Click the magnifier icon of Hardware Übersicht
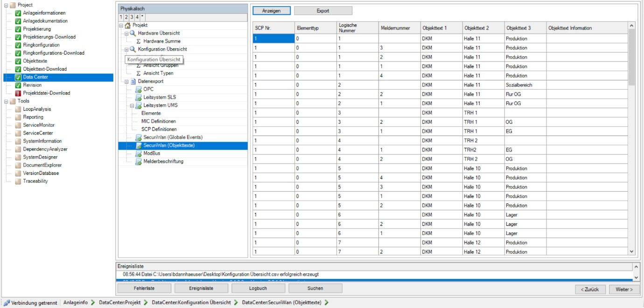The width and height of the screenshot is (644, 308). (x=133, y=33)
